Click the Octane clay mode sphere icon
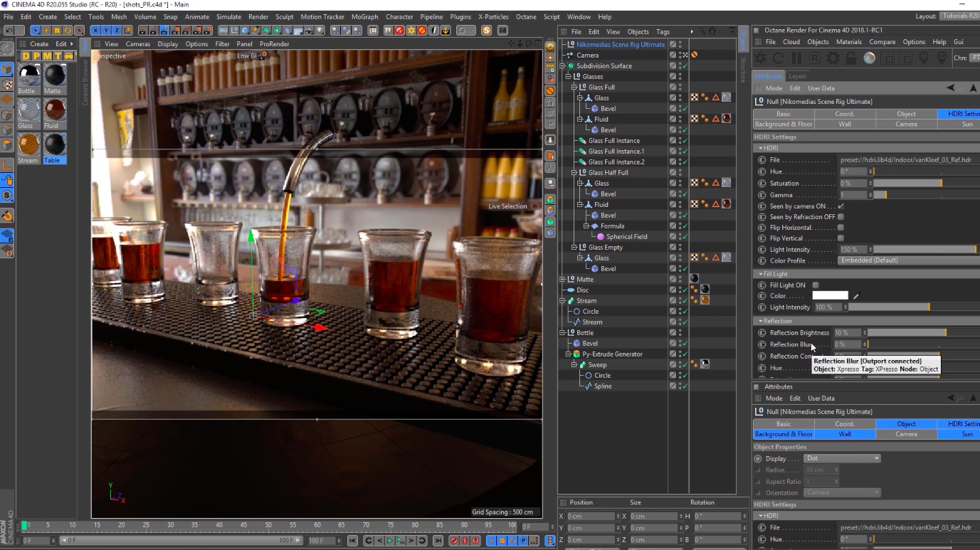Screen dimensions: 980x550 click(870, 58)
